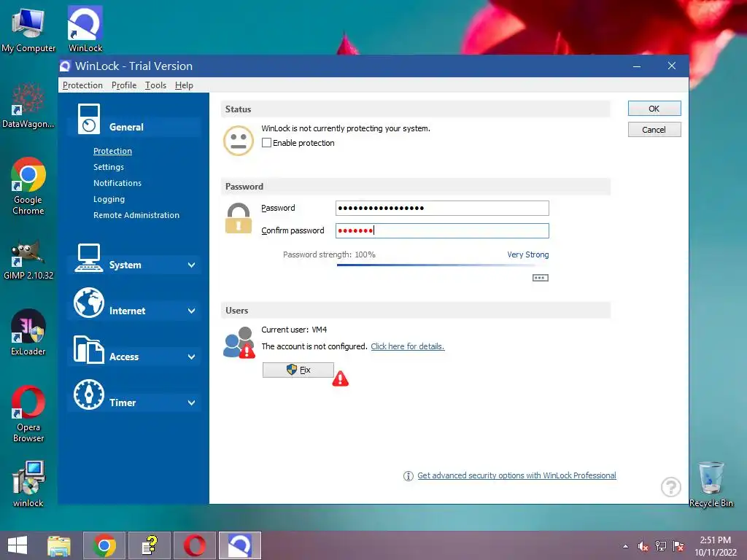Click the Action Center flag tray icon
Screen dimensions: 747x560
coord(678,546)
